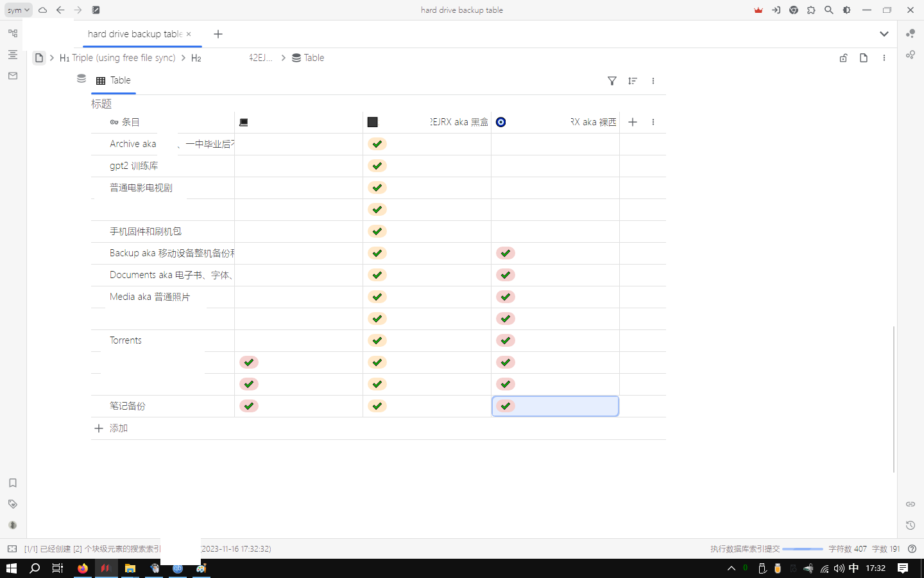Open a new tab with plus button
924x578 pixels.
coord(218,34)
